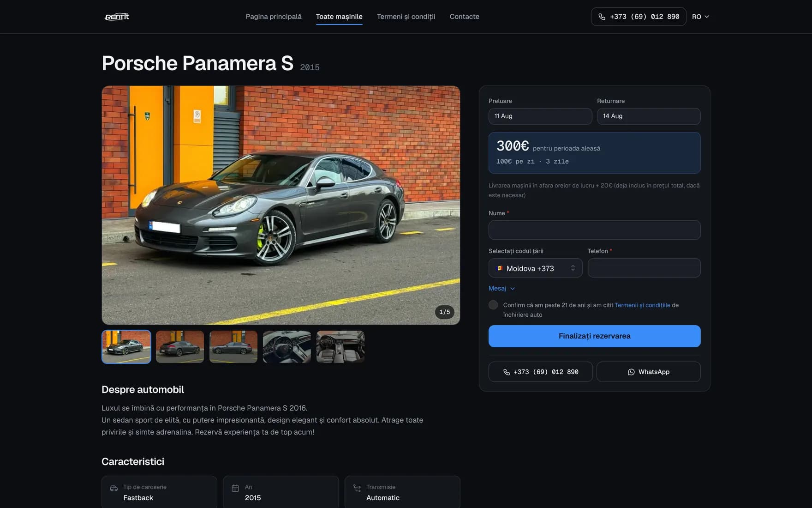Follow the Termenii și condițiile link in the form

point(643,305)
